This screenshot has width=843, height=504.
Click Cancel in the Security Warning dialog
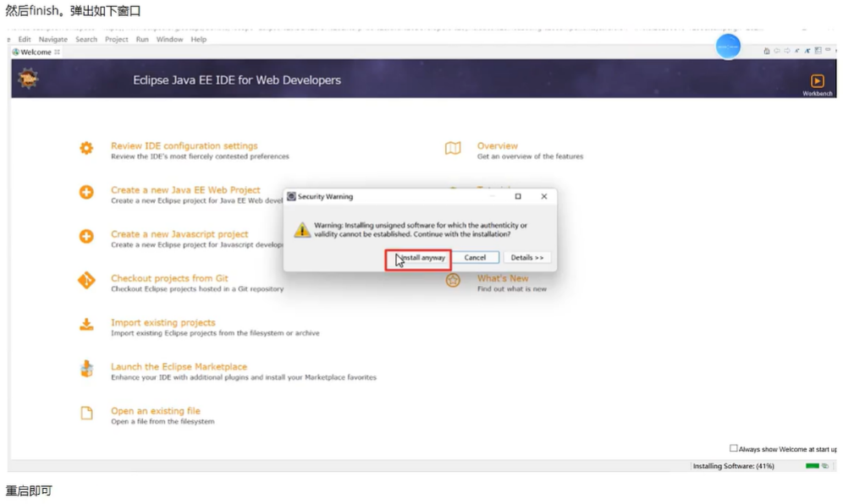(x=476, y=257)
